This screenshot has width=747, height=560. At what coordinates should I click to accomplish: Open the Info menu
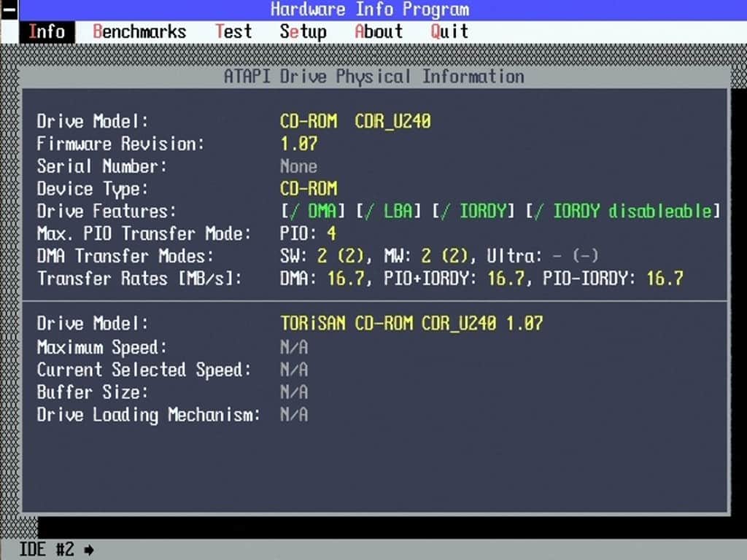tap(47, 32)
